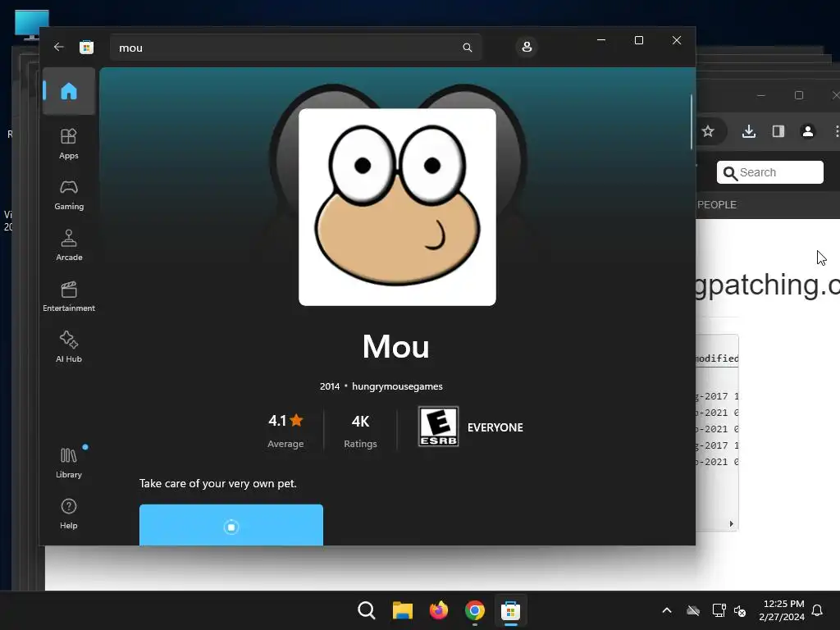Screen dimensions: 840x630
Task: Open Entertainment in the Store sidebar
Action: 69,297
